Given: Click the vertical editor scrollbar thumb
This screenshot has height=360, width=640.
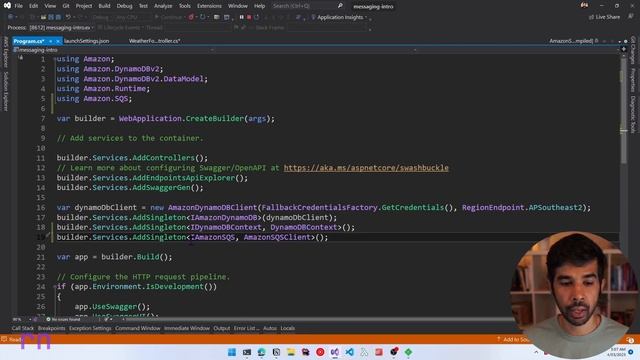Looking at the screenshot, I should pyautogui.click(x=623, y=110).
